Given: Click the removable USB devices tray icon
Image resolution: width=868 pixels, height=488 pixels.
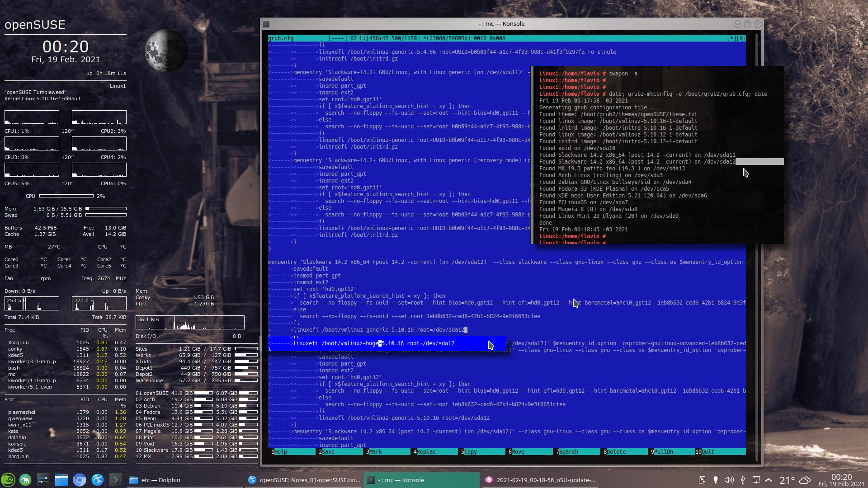Looking at the screenshot, I should (742, 480).
